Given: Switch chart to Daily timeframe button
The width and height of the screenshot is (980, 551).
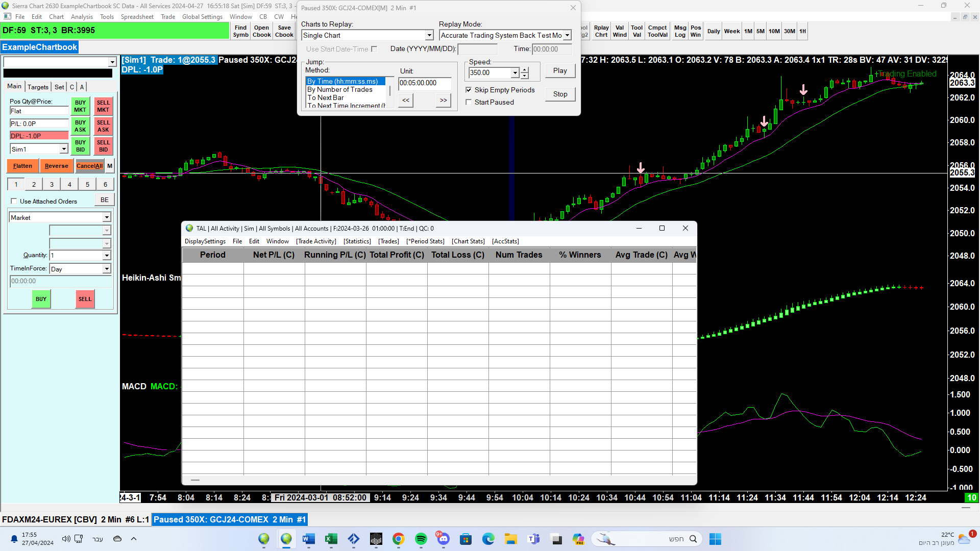Looking at the screenshot, I should click(x=714, y=31).
